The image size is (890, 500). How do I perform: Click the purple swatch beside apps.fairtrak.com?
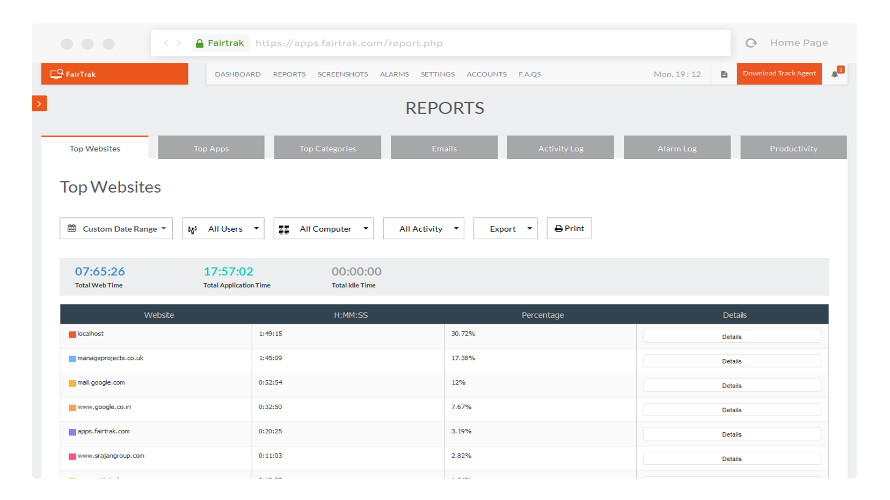[72, 432]
